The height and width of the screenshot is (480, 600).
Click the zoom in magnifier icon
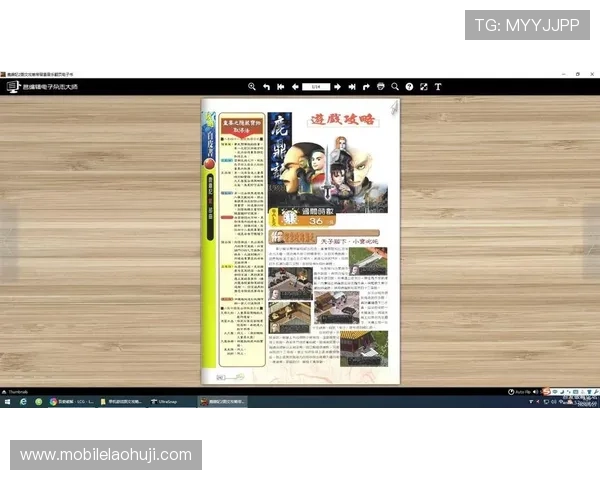pos(252,87)
